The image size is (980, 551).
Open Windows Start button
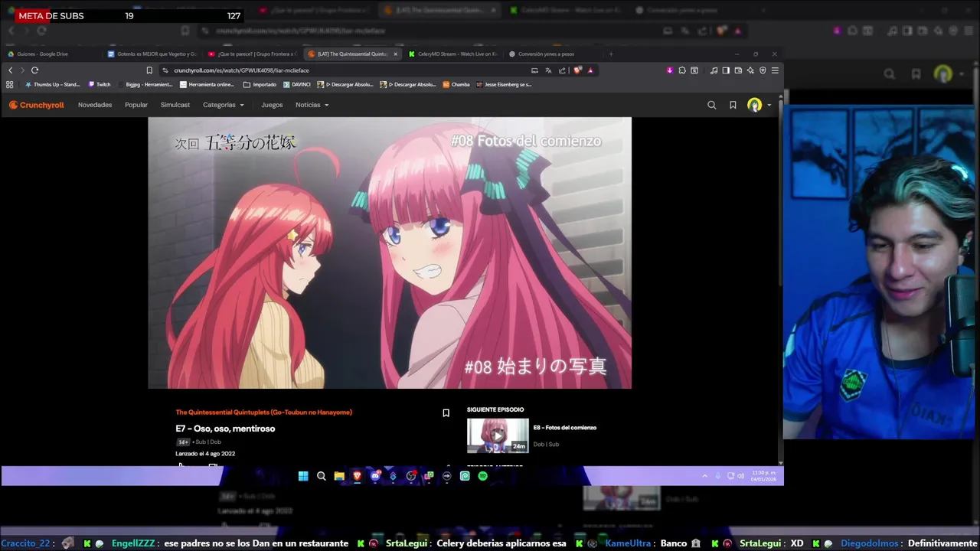[303, 476]
